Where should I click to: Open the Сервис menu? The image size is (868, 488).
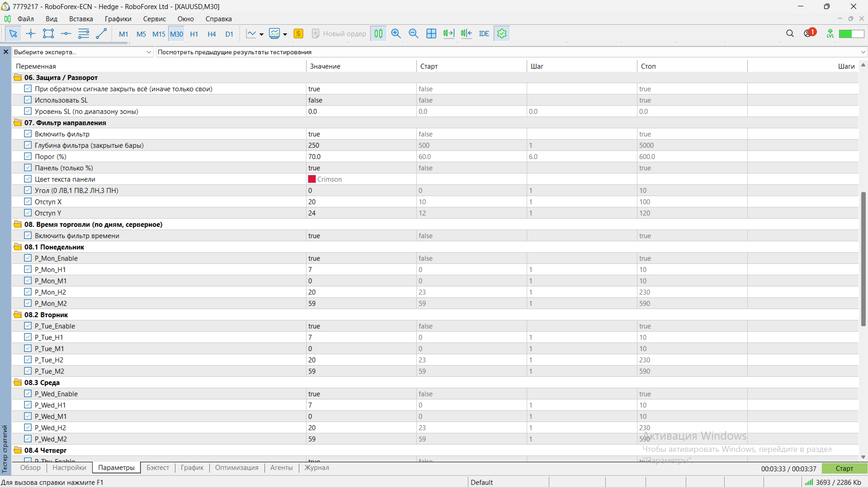[154, 19]
